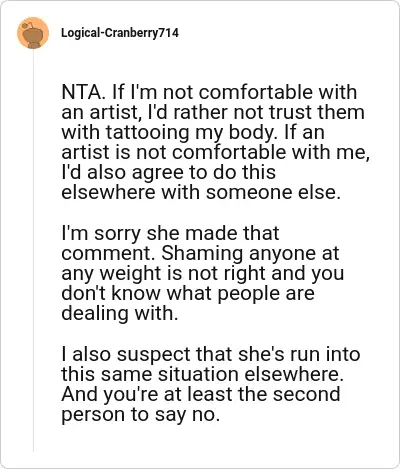Click the paragraph starting I'm sorry she made
The height and width of the screenshot is (469, 400).
(x=202, y=273)
